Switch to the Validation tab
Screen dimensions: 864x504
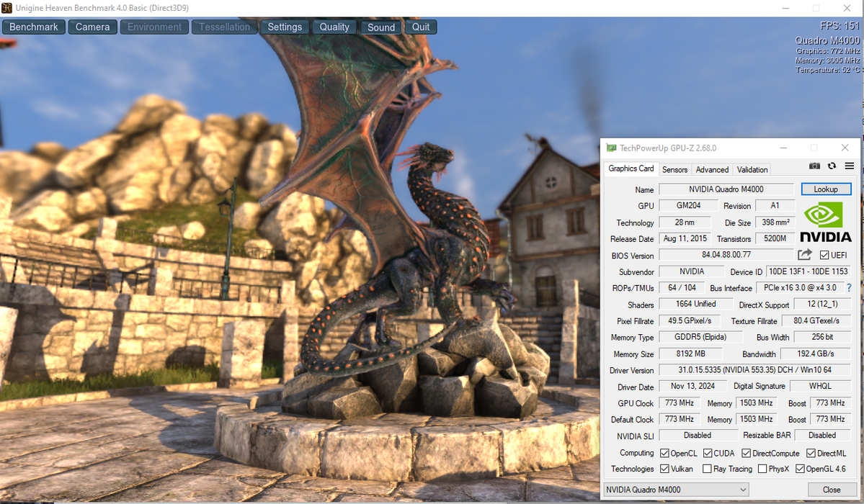tap(752, 170)
